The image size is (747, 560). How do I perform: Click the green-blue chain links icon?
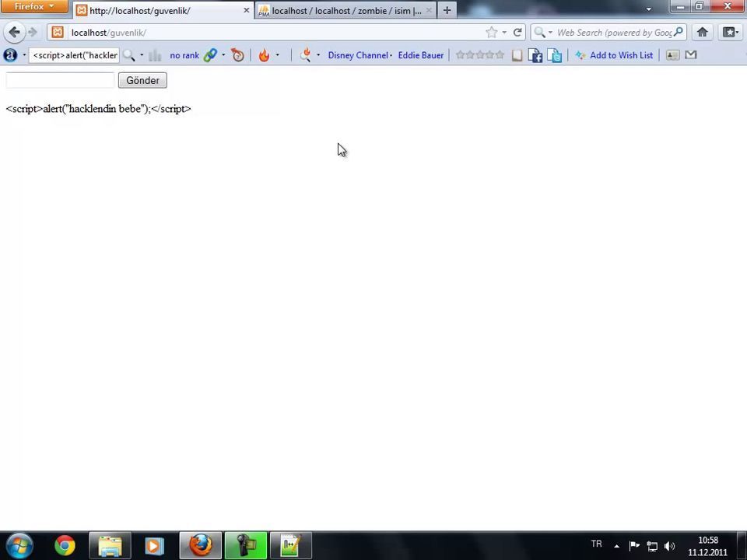tap(210, 55)
